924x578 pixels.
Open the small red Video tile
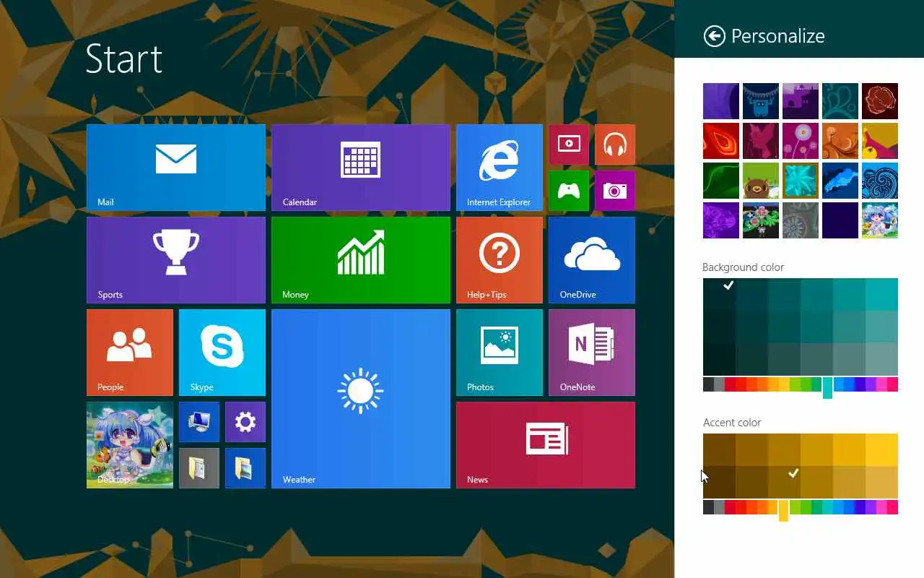pos(569,144)
